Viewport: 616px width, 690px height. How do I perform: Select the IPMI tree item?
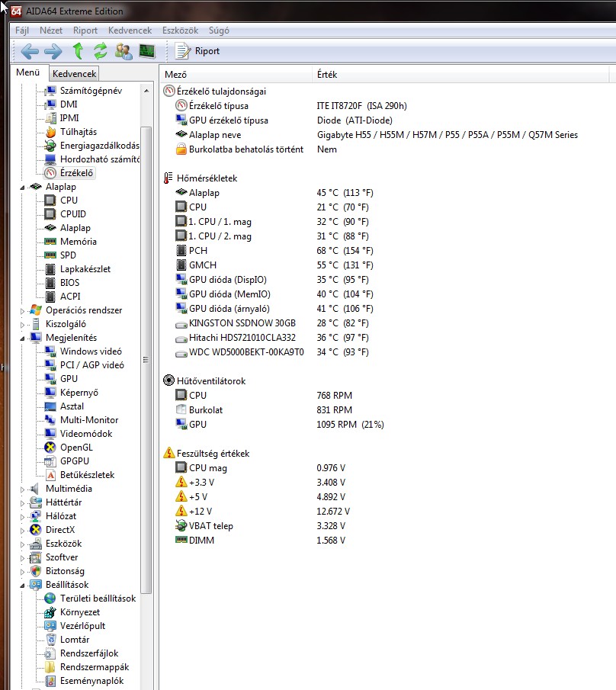coord(69,118)
